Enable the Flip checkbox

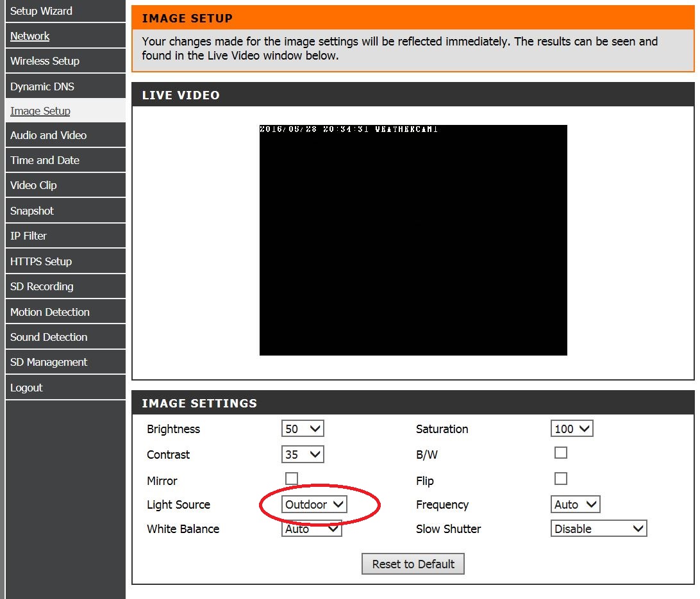pyautogui.click(x=561, y=479)
